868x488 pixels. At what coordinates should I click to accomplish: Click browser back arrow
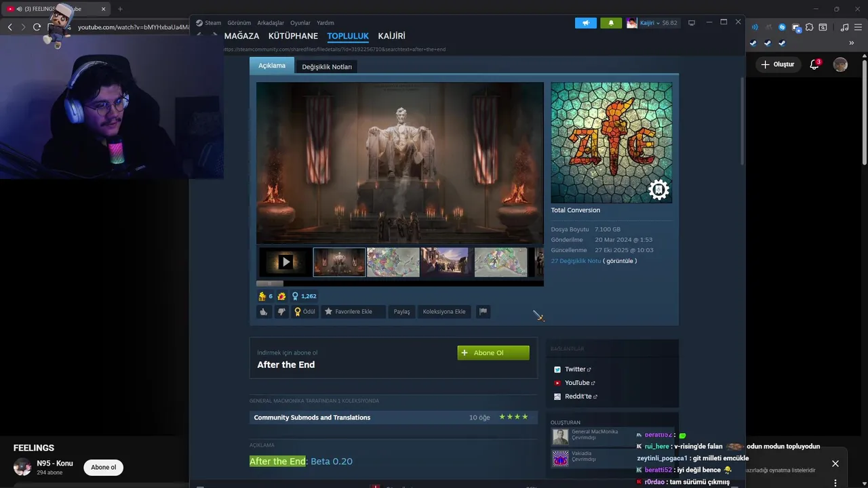pos(9,27)
